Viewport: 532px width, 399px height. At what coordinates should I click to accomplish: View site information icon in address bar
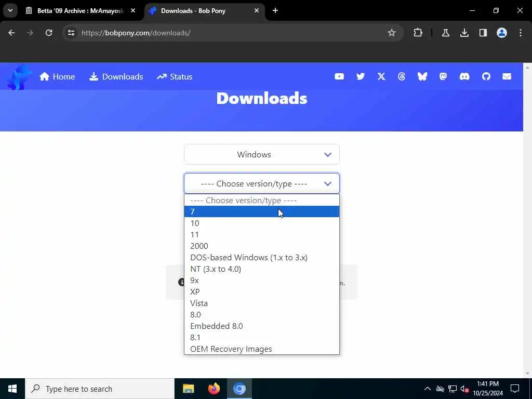coord(71,33)
